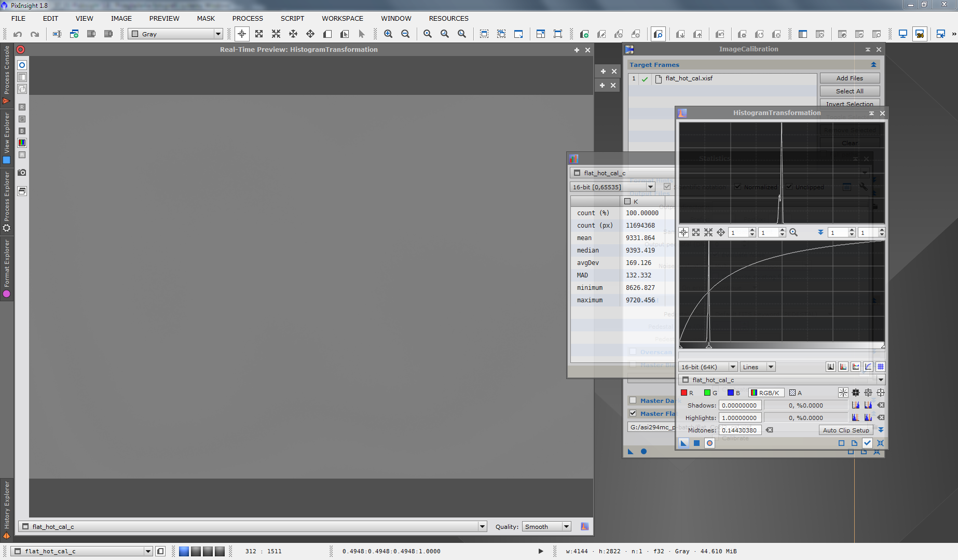Open the Quality Smooth dropdown

click(x=546, y=527)
